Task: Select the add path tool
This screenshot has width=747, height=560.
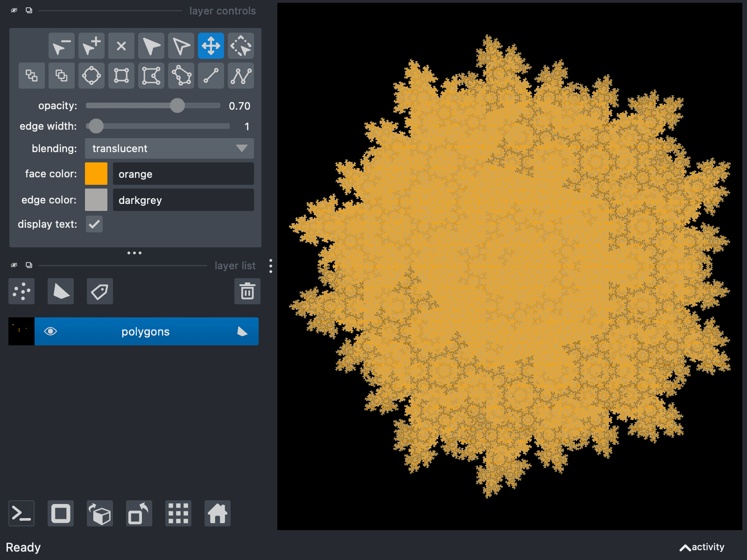Action: click(241, 76)
